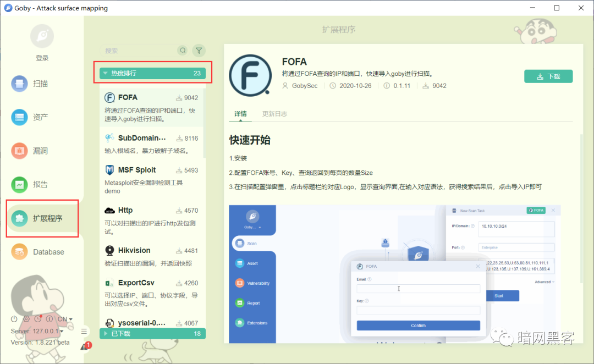594x364 pixels.
Task: Open settings via the gear icon
Action: click(x=26, y=319)
